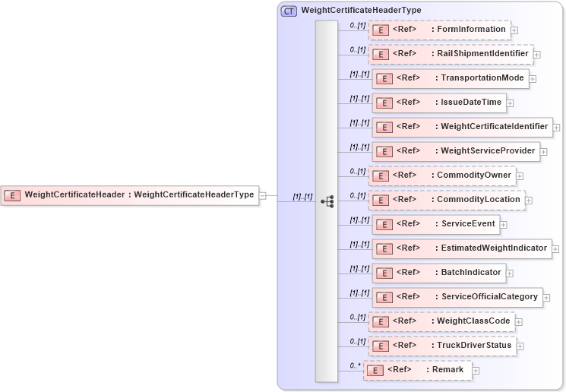Select the 'WeightCertificateHeader : WeightCertificateHeaderType' label
The width and height of the screenshot is (566, 392).
point(139,194)
